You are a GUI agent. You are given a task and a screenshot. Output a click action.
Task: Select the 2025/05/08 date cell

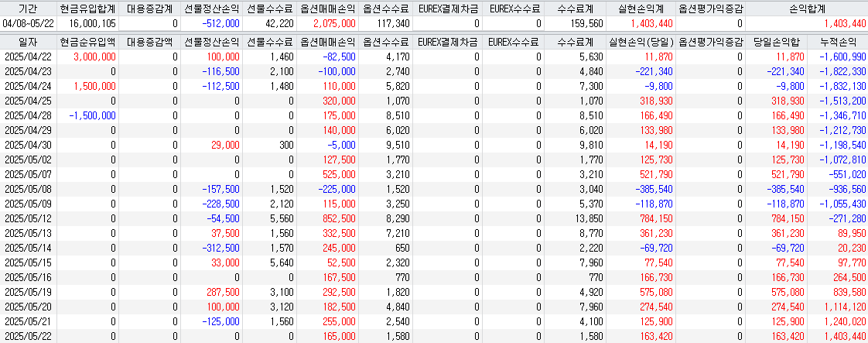[x=28, y=188]
